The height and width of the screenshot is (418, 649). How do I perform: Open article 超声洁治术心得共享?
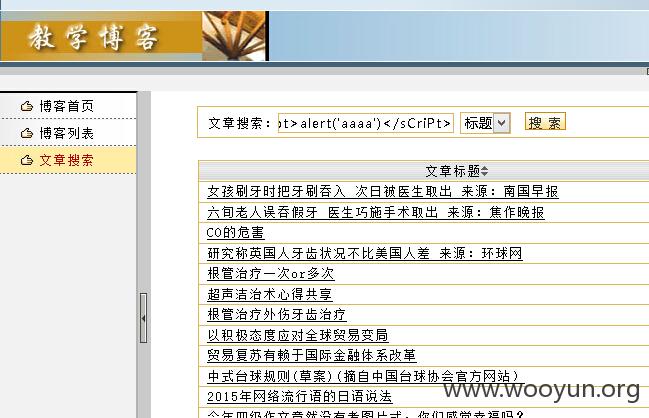pos(269,294)
